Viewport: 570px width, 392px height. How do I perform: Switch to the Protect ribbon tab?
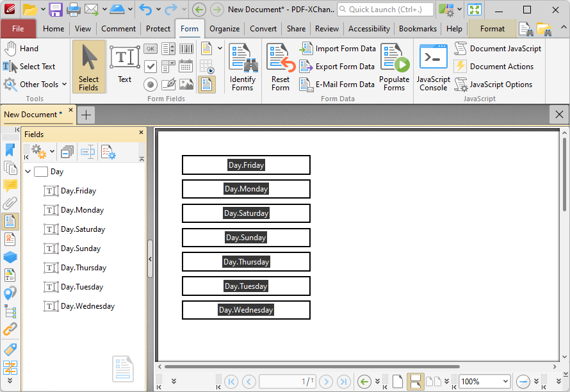tap(158, 29)
